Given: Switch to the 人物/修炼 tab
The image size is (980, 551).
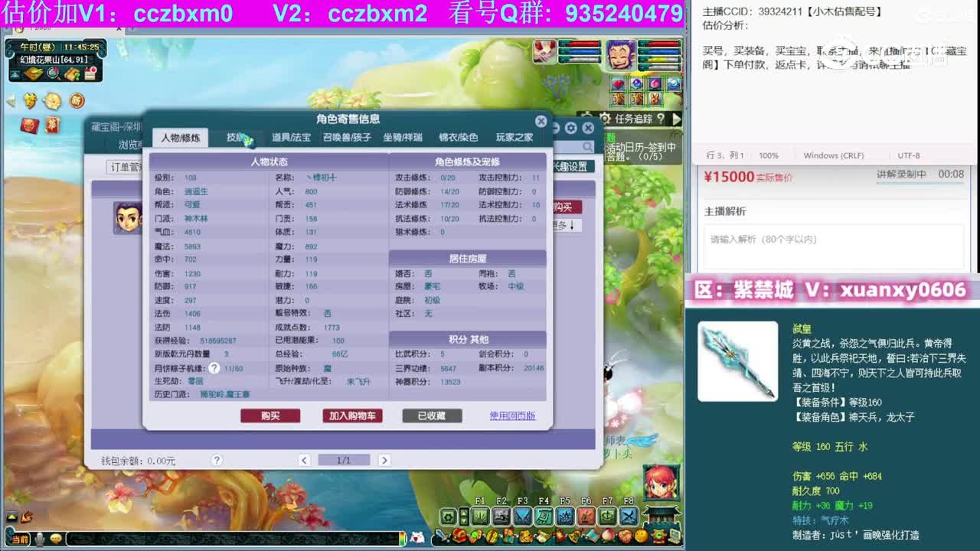Looking at the screenshot, I should tap(181, 138).
